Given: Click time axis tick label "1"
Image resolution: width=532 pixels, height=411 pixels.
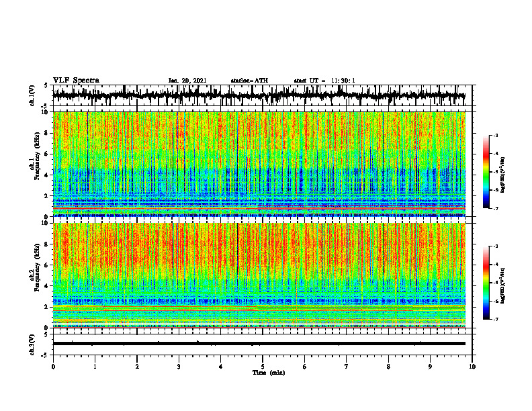Looking at the screenshot, I should click(x=95, y=367).
